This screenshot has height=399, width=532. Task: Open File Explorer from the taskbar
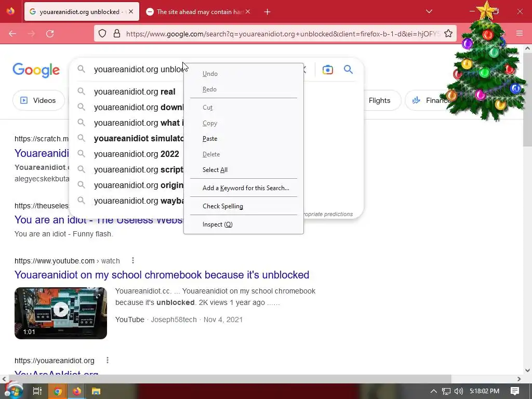(96, 391)
